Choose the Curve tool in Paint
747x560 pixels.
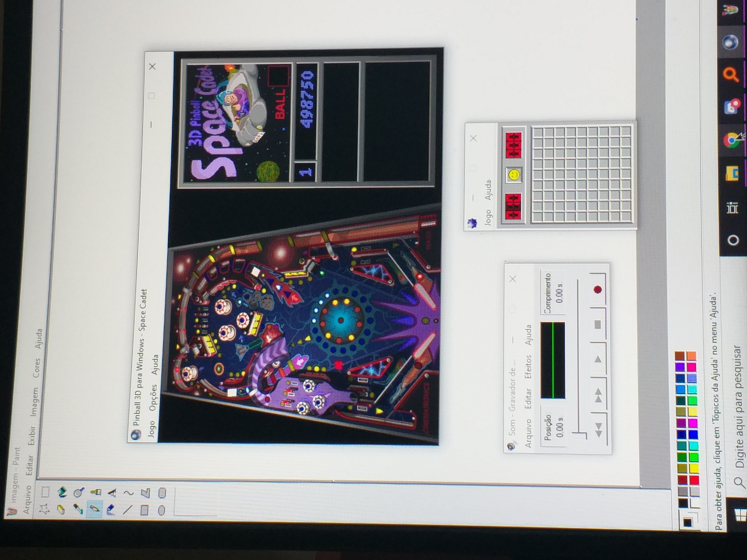(129, 493)
